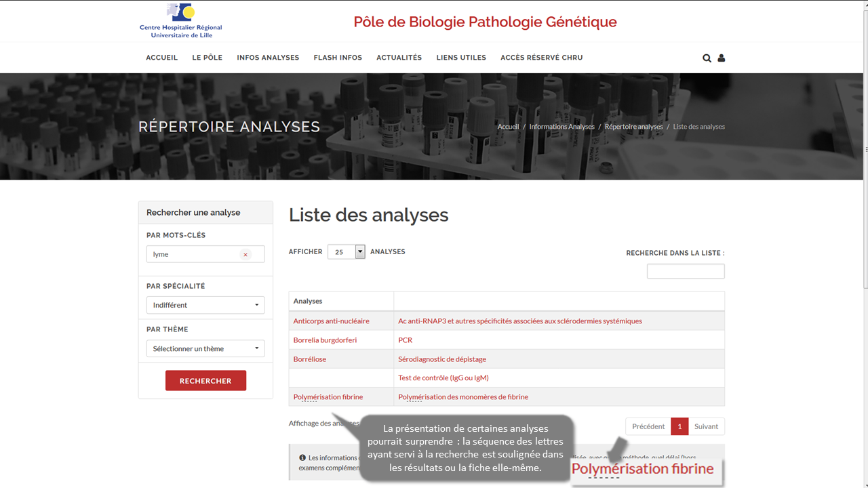Image resolution: width=868 pixels, height=488 pixels.
Task: Open the Afficher 25 analyses dropdown
Action: 347,251
